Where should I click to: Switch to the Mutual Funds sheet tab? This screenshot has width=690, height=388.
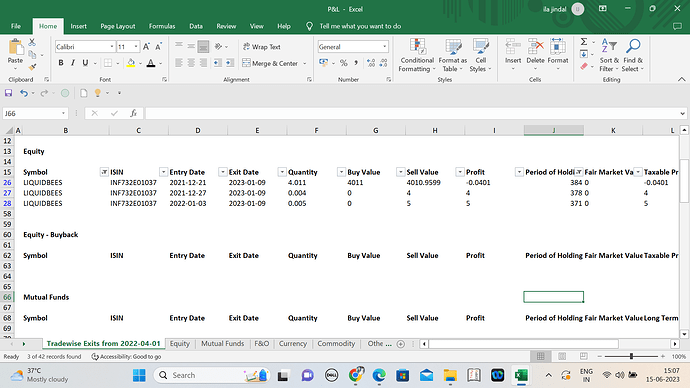222,344
